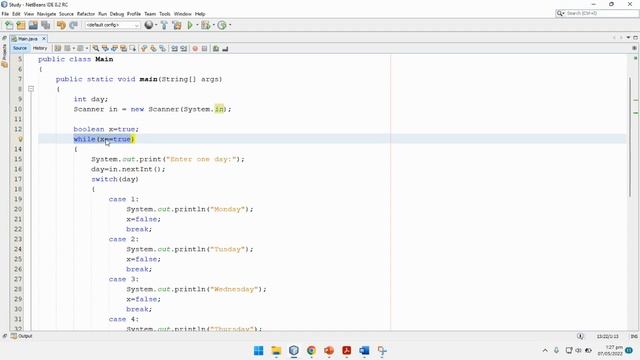640x360 pixels.
Task: Open the default config combo box
Action: [x=112, y=25]
